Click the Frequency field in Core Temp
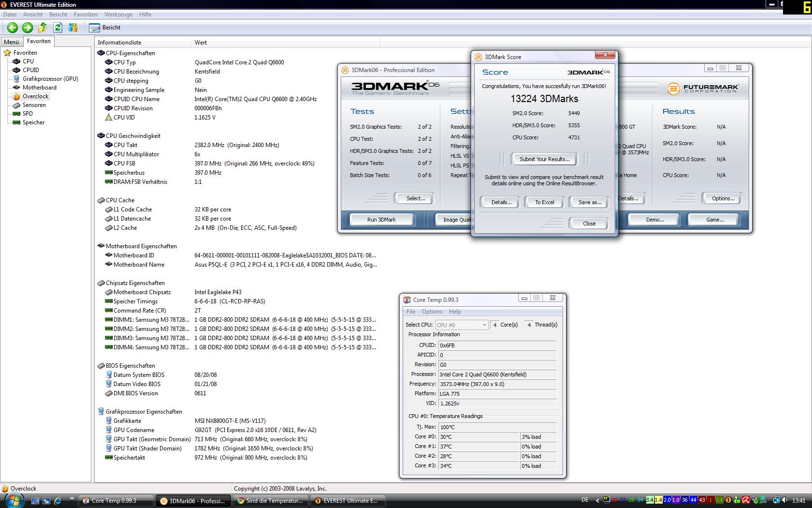This screenshot has height=508, width=812. pos(497,384)
